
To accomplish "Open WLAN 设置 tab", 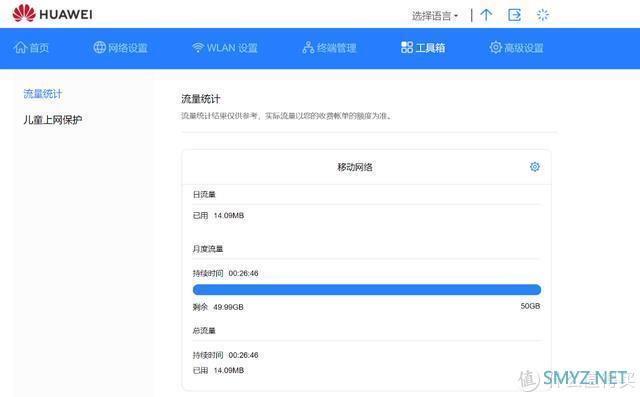I will pos(225,48).
